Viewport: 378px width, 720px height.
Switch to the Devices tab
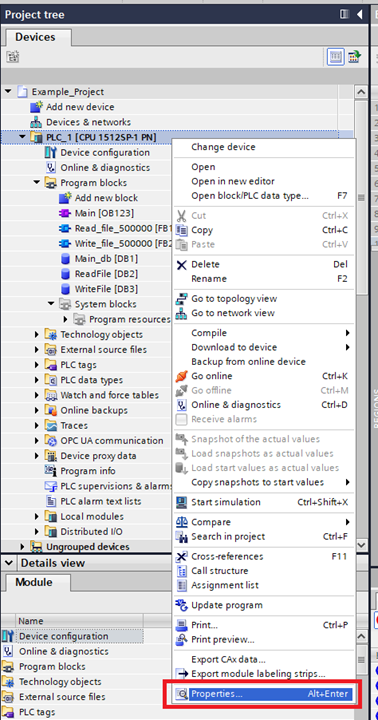[35, 37]
